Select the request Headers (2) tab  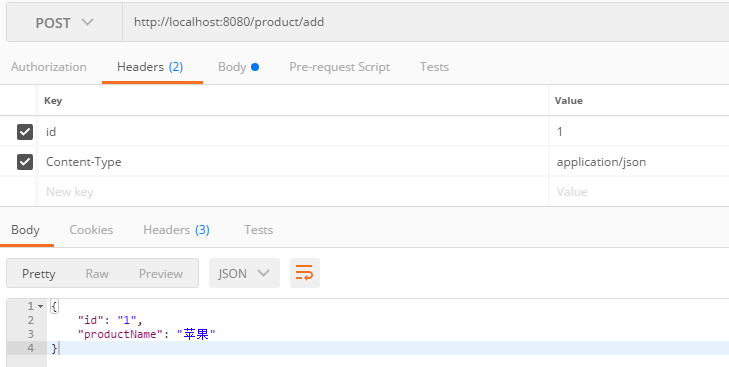tap(150, 67)
